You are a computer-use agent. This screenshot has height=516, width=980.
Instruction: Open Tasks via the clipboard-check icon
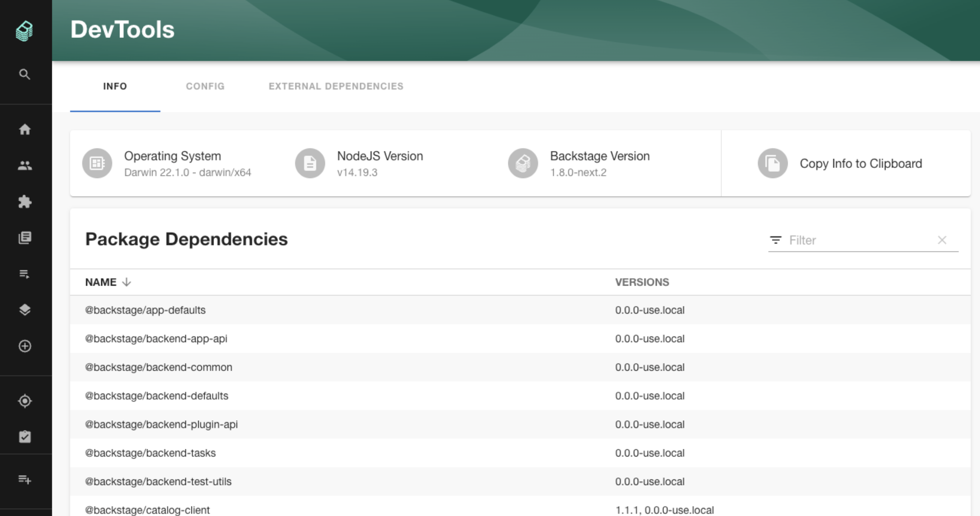(x=25, y=437)
